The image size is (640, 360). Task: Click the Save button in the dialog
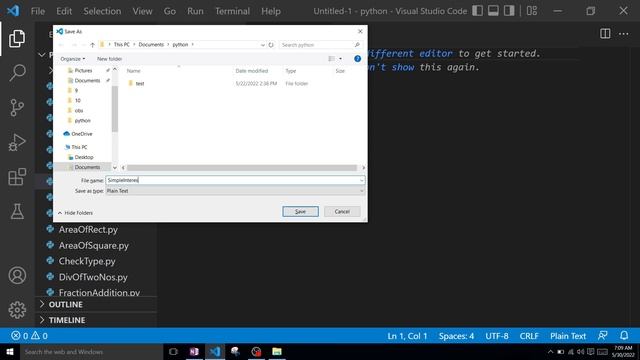[x=300, y=211]
